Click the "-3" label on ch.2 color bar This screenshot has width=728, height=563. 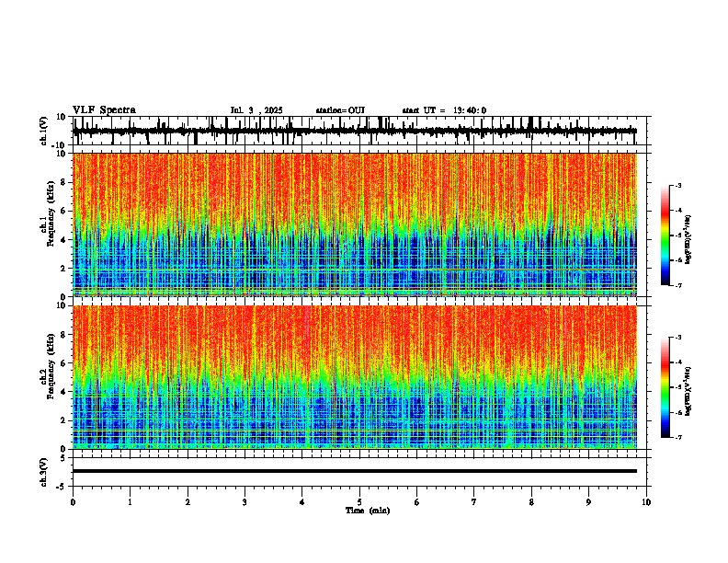click(x=678, y=338)
